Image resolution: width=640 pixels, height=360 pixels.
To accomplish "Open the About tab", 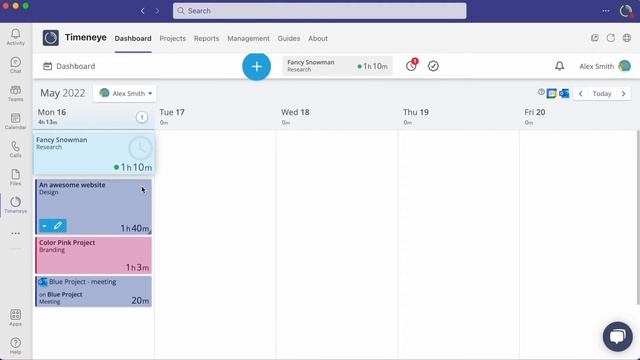I will coord(318,38).
